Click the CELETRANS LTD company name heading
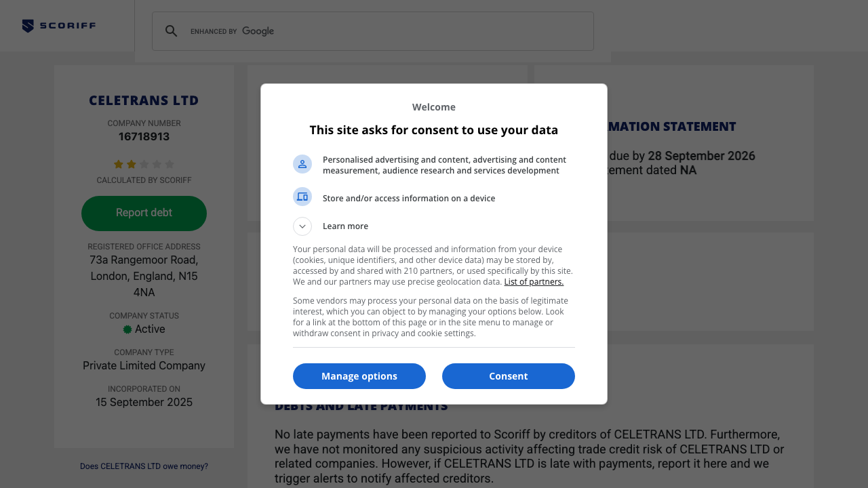 coord(144,100)
